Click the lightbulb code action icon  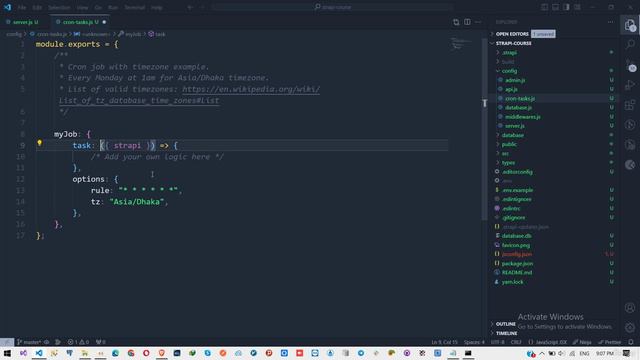pyautogui.click(x=40, y=143)
